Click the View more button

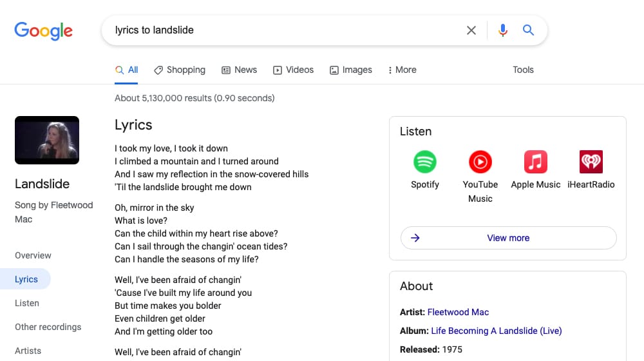[509, 238]
